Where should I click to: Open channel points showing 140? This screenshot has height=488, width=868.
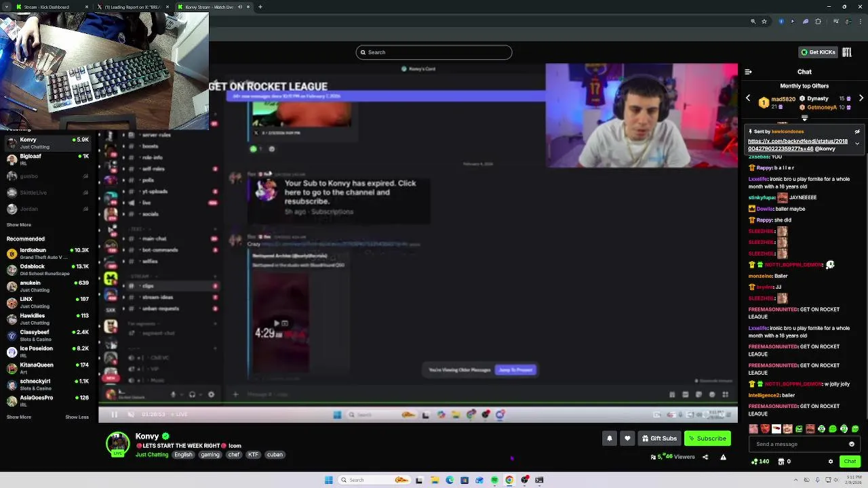(760, 462)
